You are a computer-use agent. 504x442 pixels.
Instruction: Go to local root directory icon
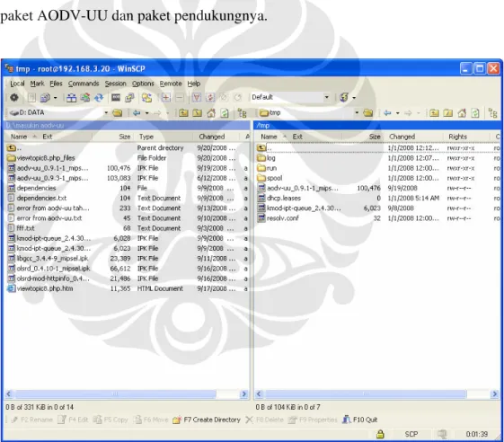[x=197, y=113]
